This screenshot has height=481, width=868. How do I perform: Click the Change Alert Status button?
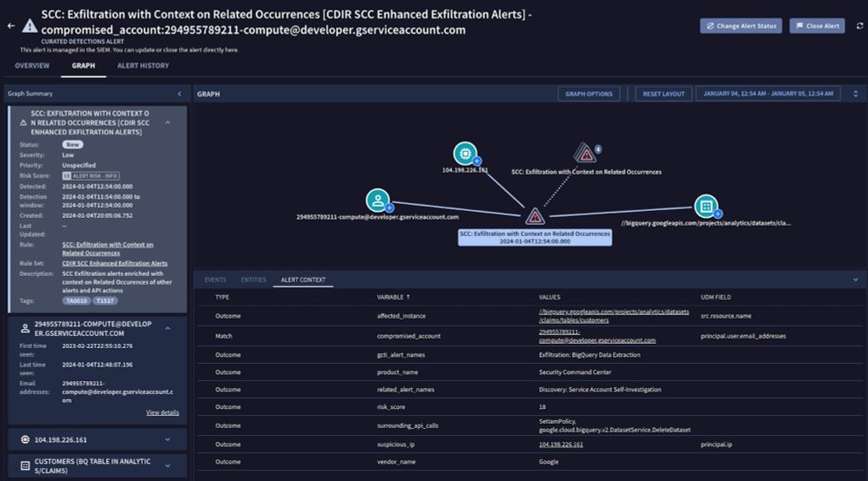740,26
